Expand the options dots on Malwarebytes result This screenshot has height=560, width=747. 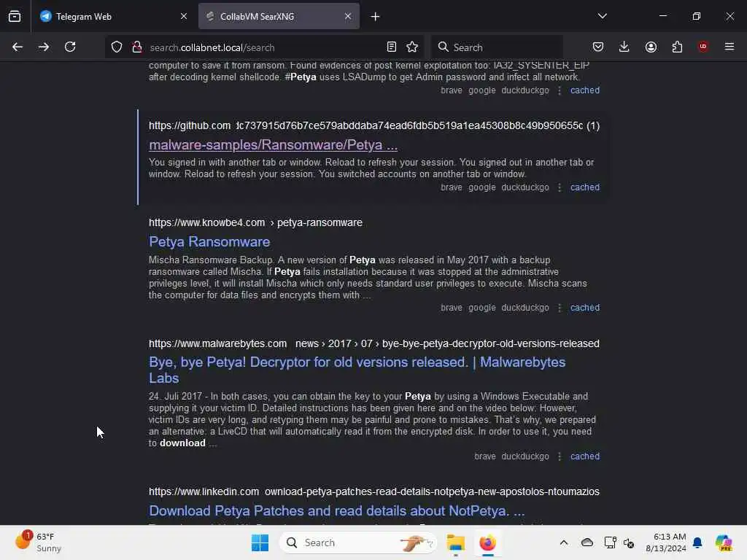(x=560, y=456)
